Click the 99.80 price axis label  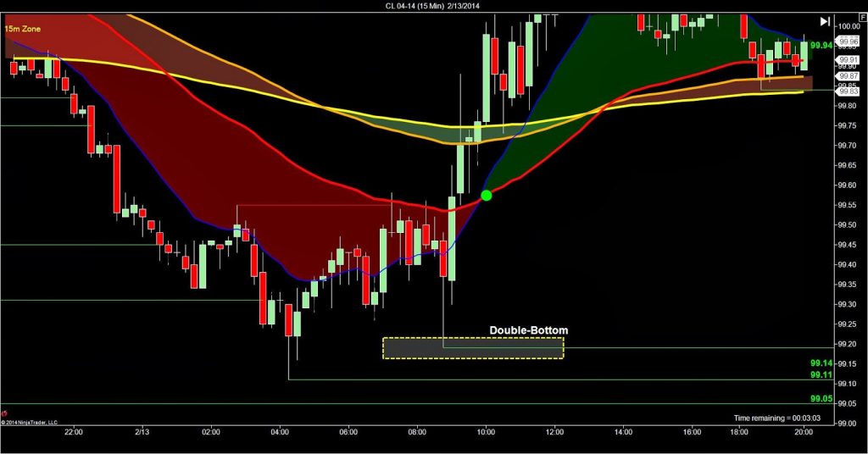(848, 106)
